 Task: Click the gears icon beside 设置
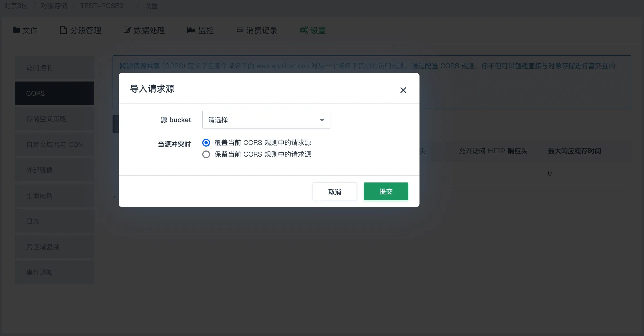click(304, 30)
